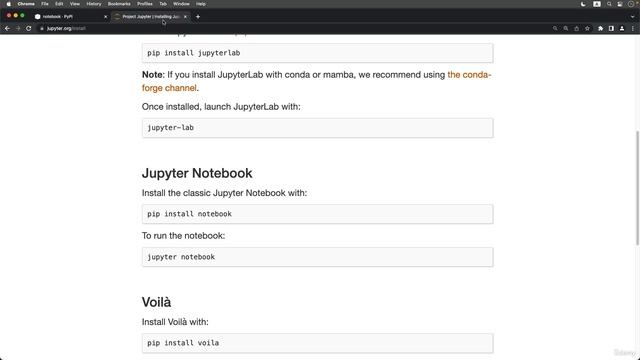This screenshot has height=360, width=640.
Task: Click the pip install voila code block
Action: tap(318, 343)
